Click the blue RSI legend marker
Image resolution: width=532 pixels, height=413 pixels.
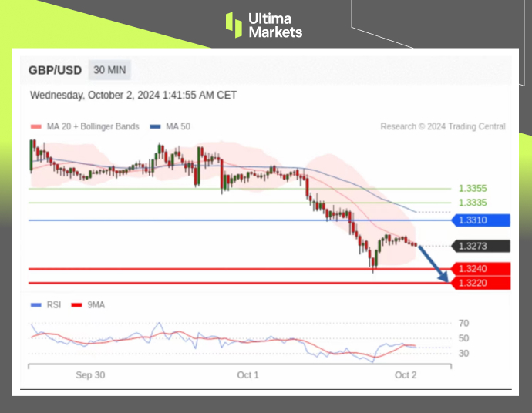tap(35, 305)
